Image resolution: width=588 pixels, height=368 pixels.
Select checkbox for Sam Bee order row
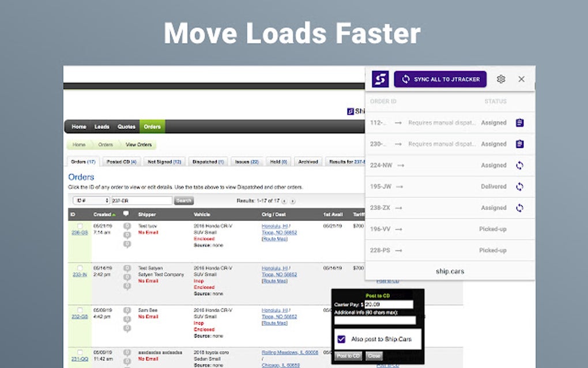80,310
